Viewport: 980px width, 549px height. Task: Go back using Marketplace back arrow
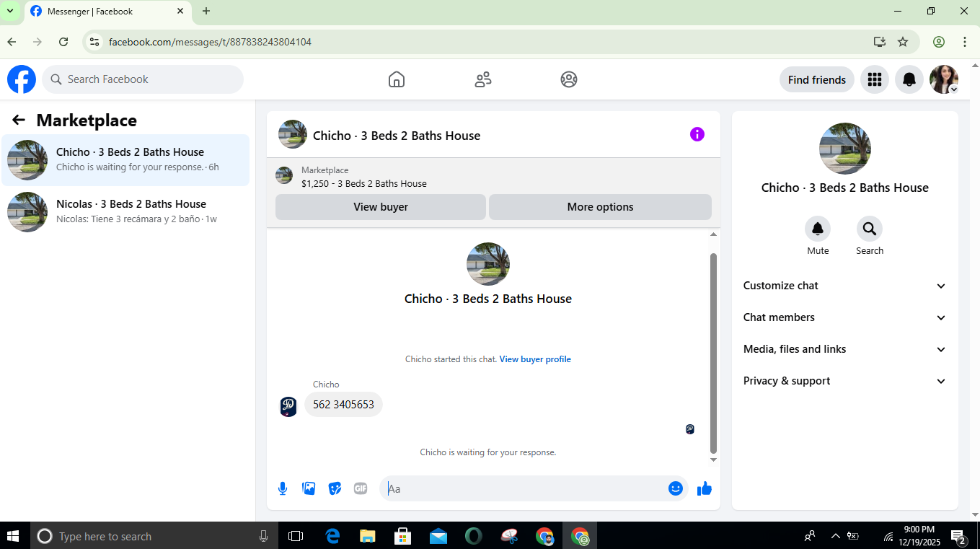click(x=19, y=120)
